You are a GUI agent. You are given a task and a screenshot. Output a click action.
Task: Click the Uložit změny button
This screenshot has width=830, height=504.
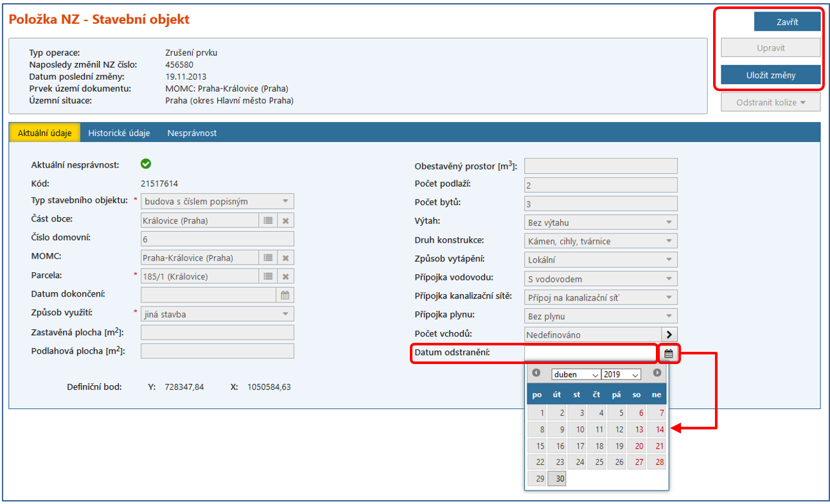pyautogui.click(x=770, y=75)
